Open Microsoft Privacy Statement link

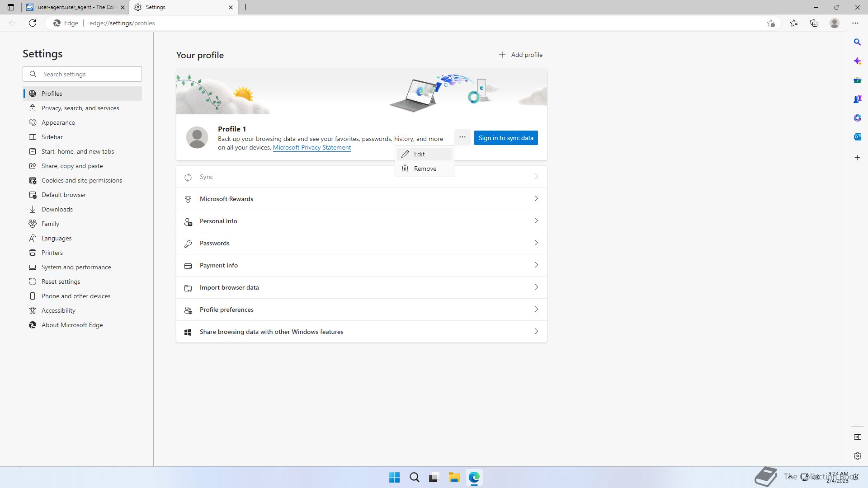(x=311, y=148)
